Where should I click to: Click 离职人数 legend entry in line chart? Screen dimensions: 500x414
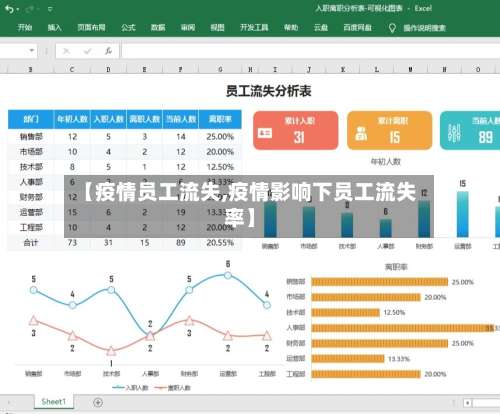(173, 388)
